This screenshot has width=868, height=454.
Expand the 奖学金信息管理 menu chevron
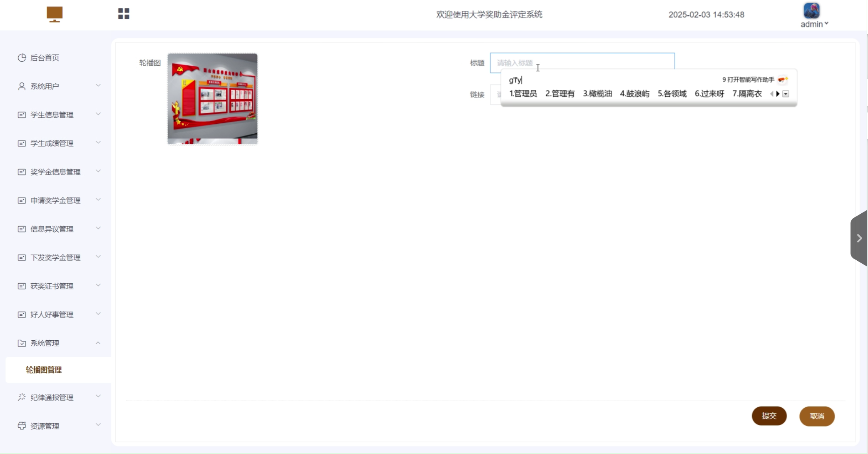(98, 171)
